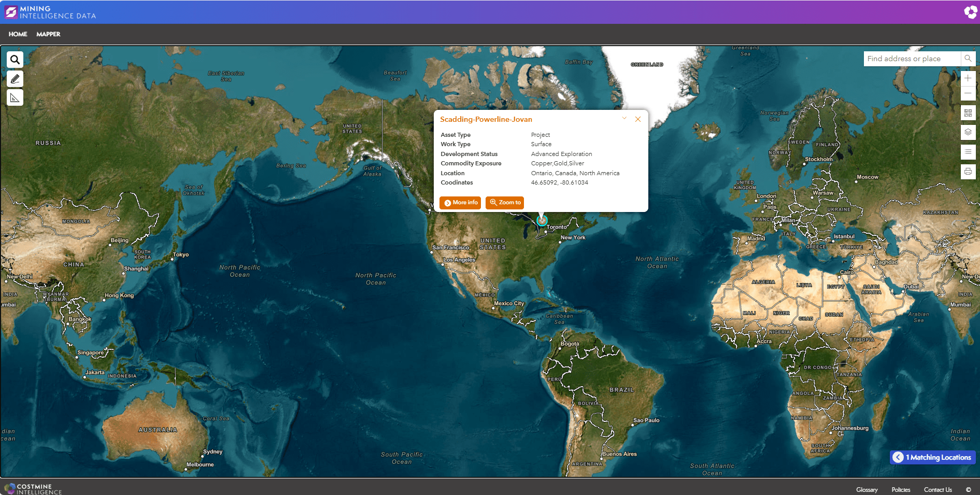
Task: Click the New York label on map
Action: [x=573, y=237]
